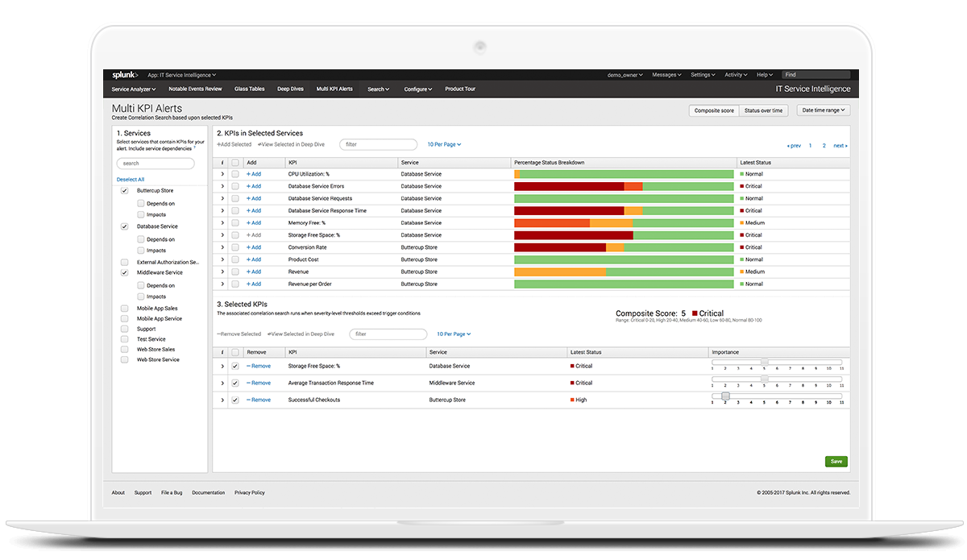This screenshot has height=560, width=967.
Task: Open the Deep Dives tab
Action: tap(290, 89)
